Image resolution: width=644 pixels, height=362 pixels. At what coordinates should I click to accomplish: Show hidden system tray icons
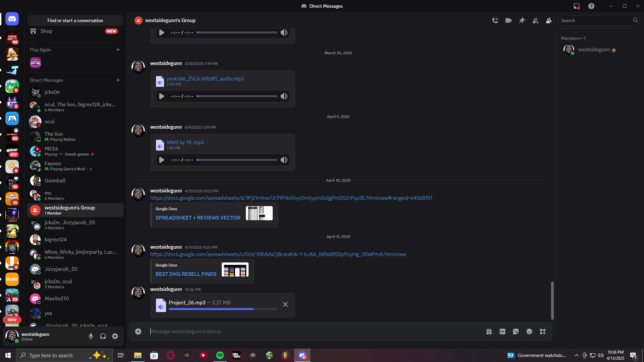tap(576, 355)
